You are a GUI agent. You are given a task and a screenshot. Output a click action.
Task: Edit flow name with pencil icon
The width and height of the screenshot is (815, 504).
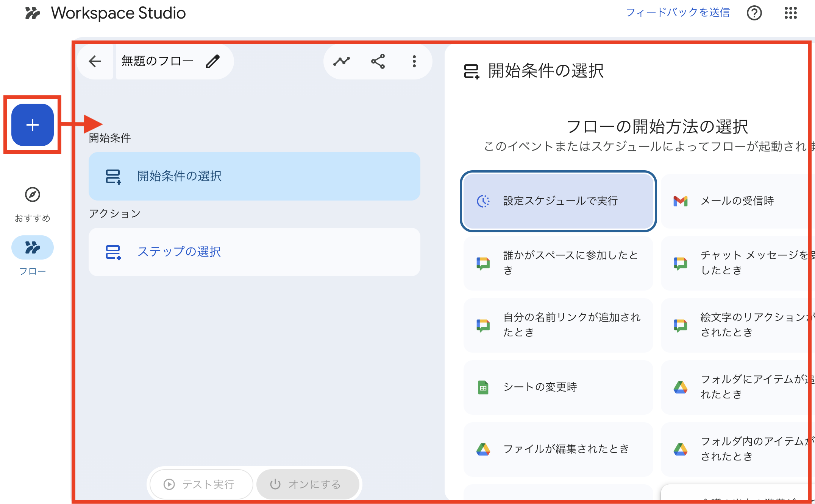pos(213,61)
